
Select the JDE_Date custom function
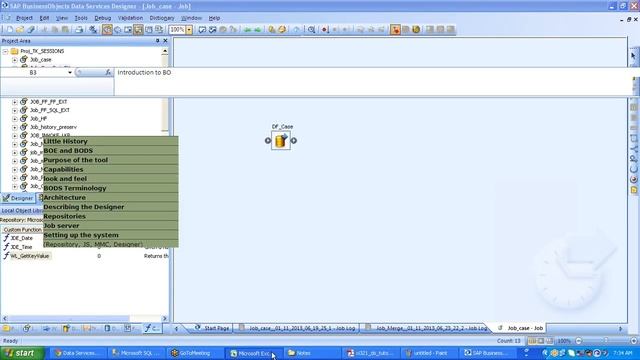tap(21, 238)
